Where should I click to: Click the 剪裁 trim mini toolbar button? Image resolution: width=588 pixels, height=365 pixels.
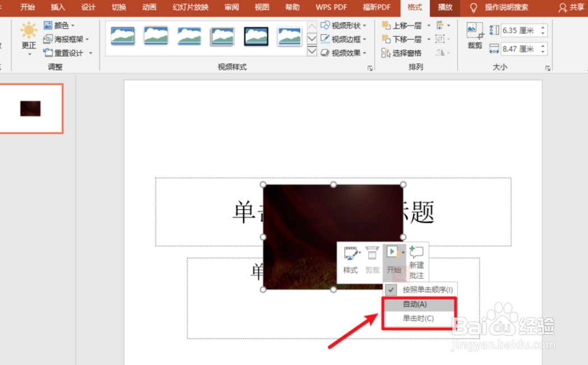click(372, 260)
